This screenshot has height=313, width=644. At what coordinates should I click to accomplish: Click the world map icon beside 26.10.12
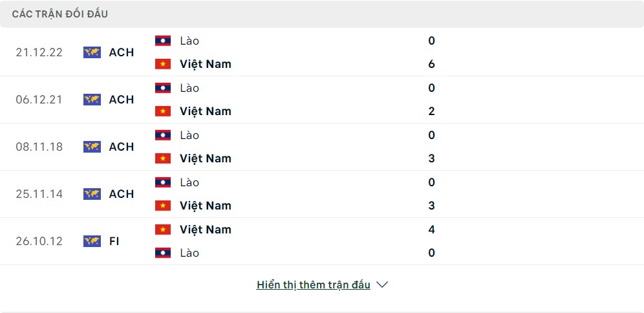pyautogui.click(x=92, y=241)
